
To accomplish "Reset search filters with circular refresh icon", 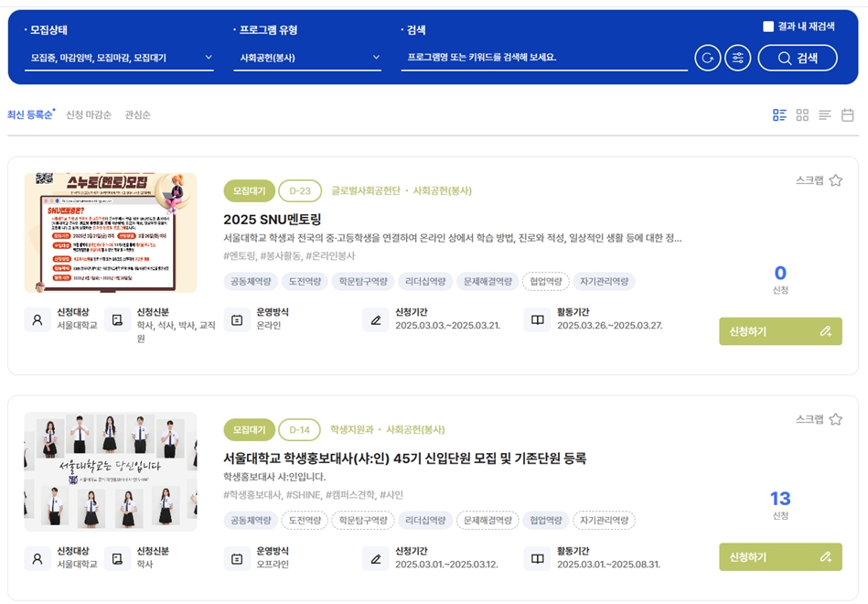I will [x=707, y=57].
